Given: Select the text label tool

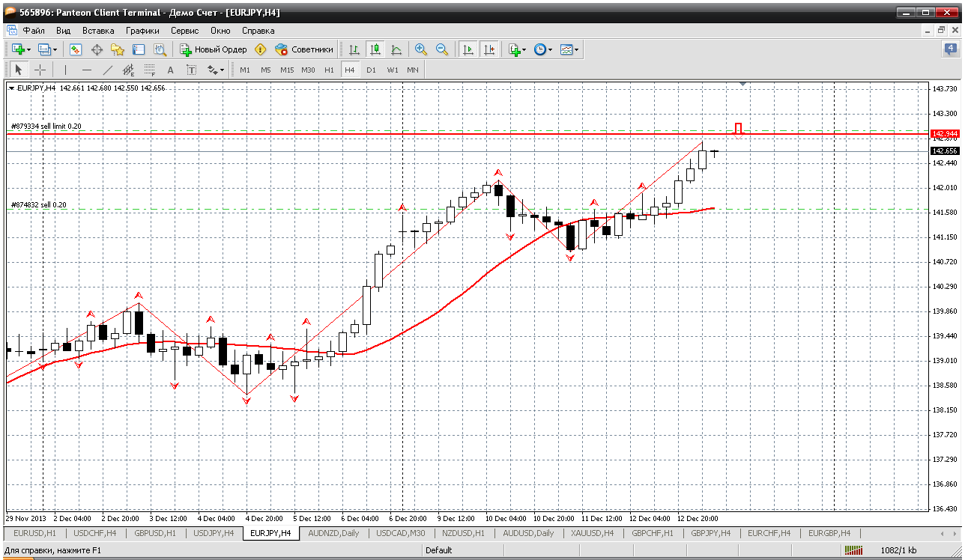Looking at the screenshot, I should coord(191,70).
